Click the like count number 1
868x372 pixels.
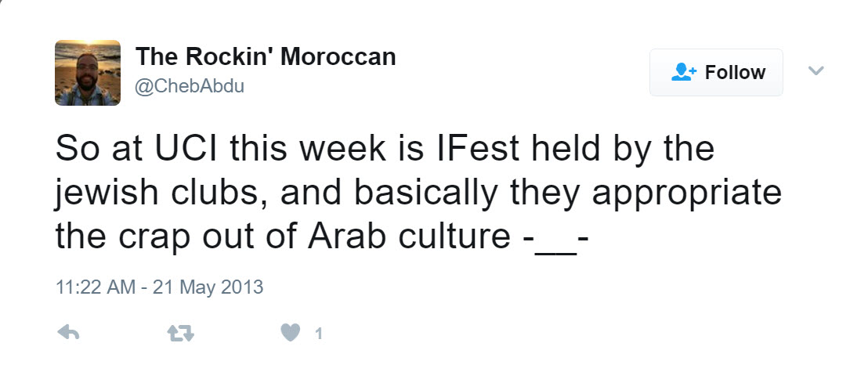coord(319,334)
